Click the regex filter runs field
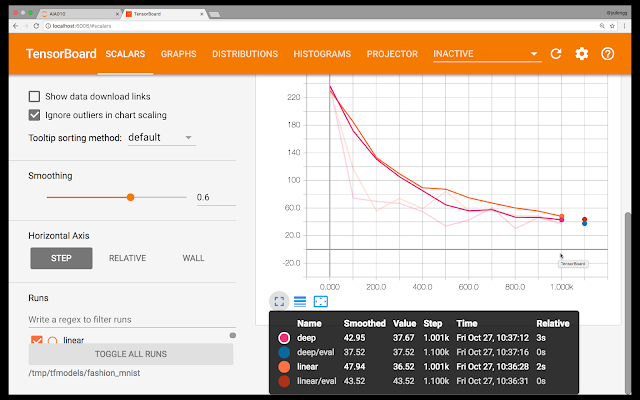This screenshot has width=640, height=400. pos(132,320)
